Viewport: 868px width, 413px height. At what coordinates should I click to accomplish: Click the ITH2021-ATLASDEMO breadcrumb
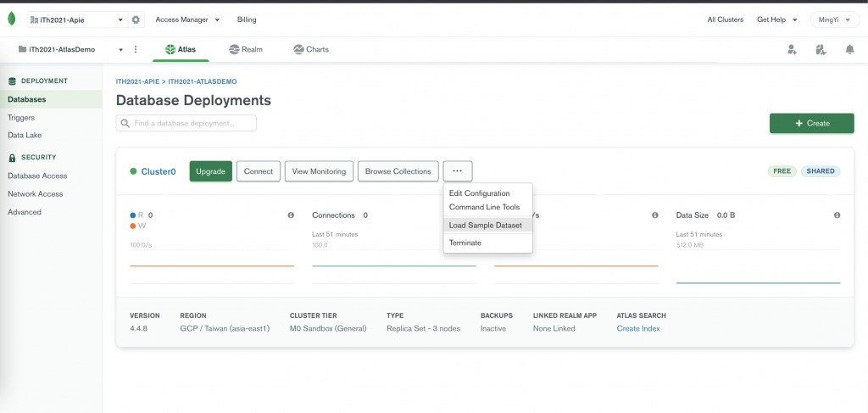pos(203,81)
